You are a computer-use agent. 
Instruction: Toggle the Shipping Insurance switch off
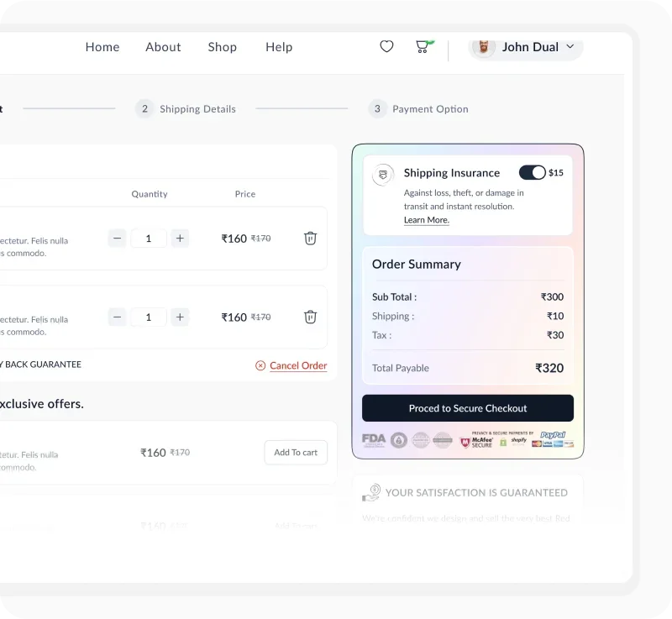[533, 173]
